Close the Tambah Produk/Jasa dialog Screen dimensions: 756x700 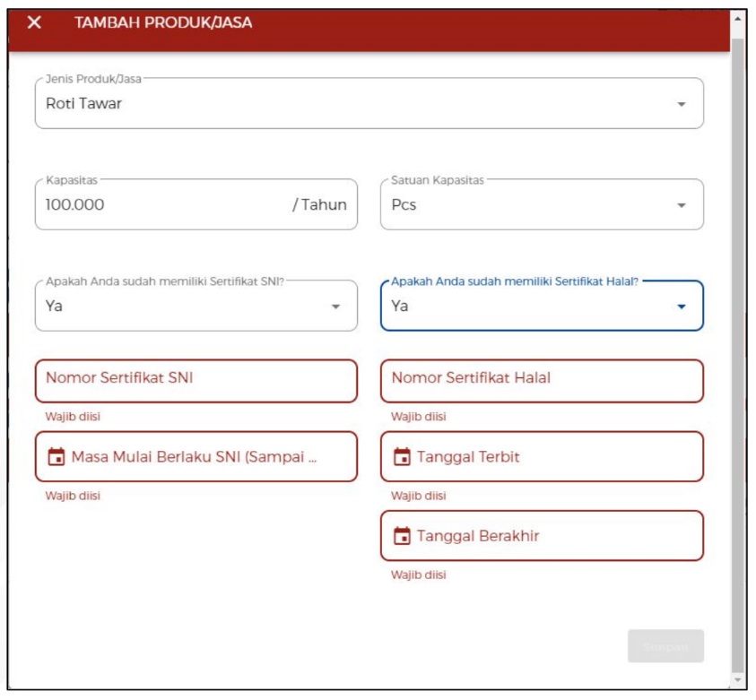coord(34,22)
